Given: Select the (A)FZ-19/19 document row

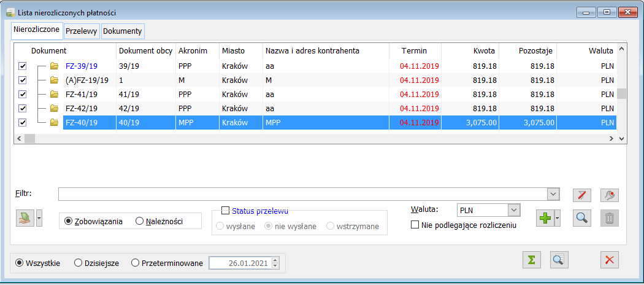Looking at the screenshot, I should [x=315, y=80].
